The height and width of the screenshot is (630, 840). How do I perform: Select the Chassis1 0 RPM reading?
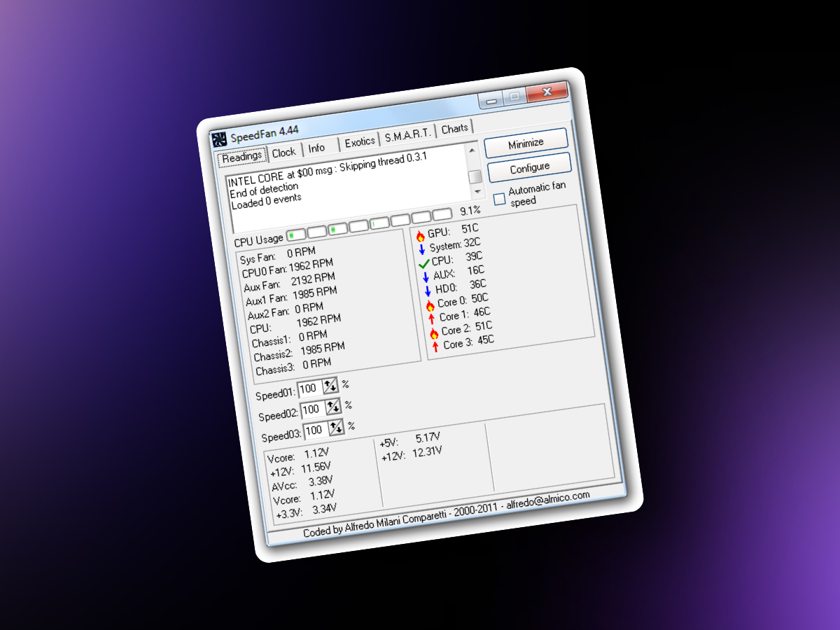coord(290,338)
